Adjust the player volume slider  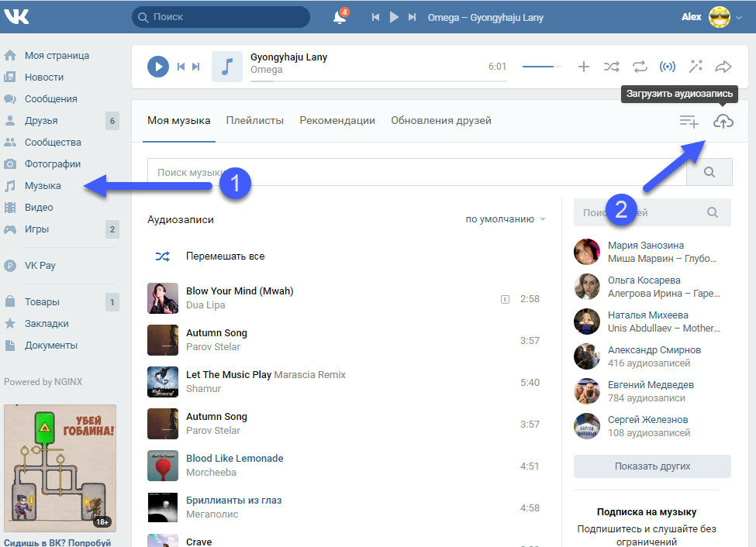542,67
